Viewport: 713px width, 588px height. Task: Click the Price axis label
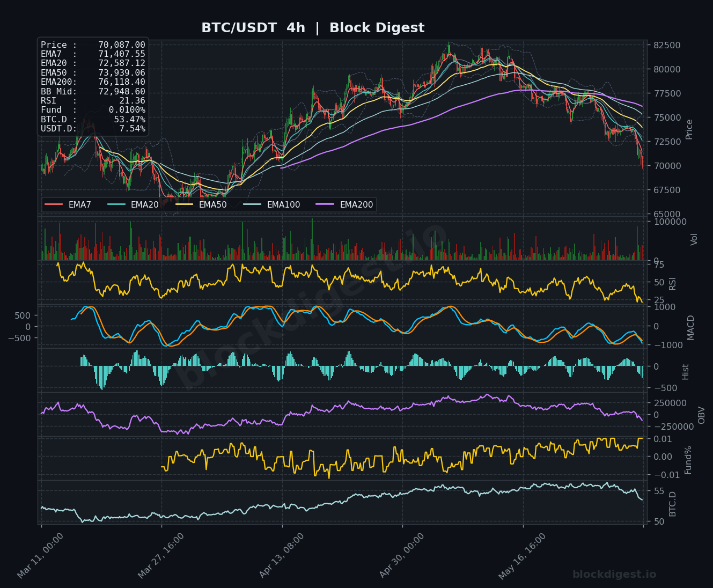[689, 129]
